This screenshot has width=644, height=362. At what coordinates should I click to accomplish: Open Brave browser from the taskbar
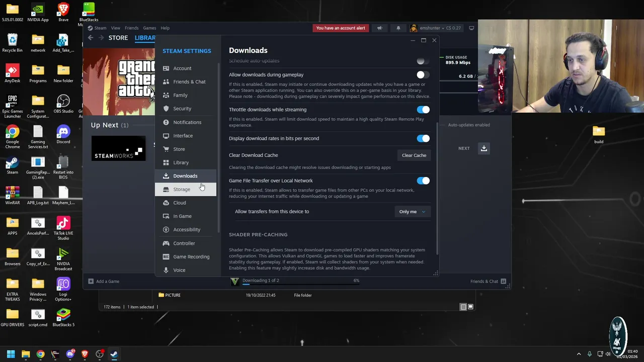85,354
